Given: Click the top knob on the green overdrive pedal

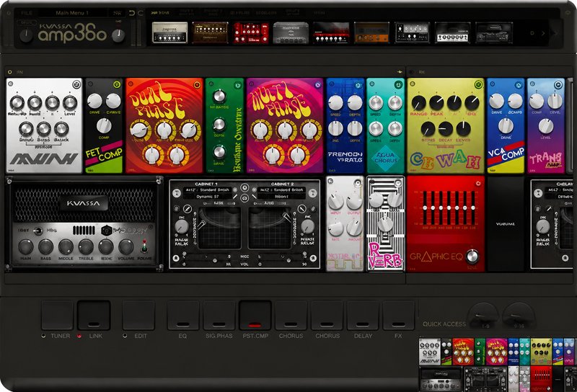Looking at the screenshot, I should click(x=219, y=97).
